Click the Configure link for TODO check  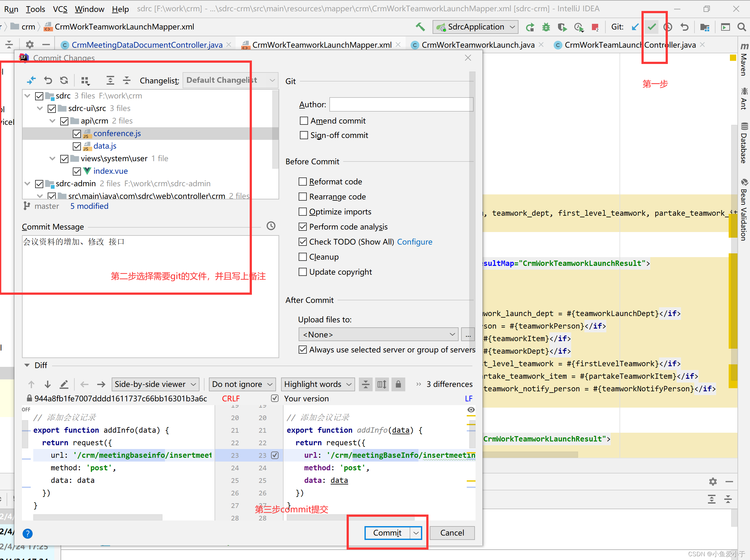coord(414,242)
